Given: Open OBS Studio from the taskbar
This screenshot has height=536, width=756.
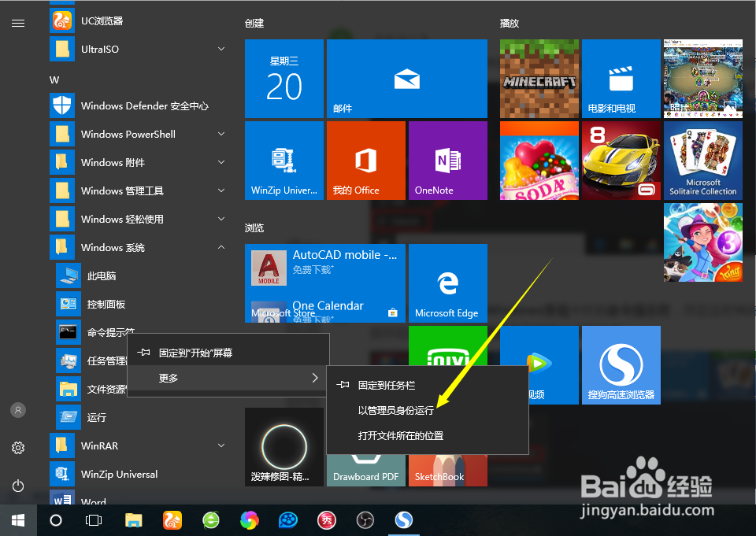Looking at the screenshot, I should point(365,520).
